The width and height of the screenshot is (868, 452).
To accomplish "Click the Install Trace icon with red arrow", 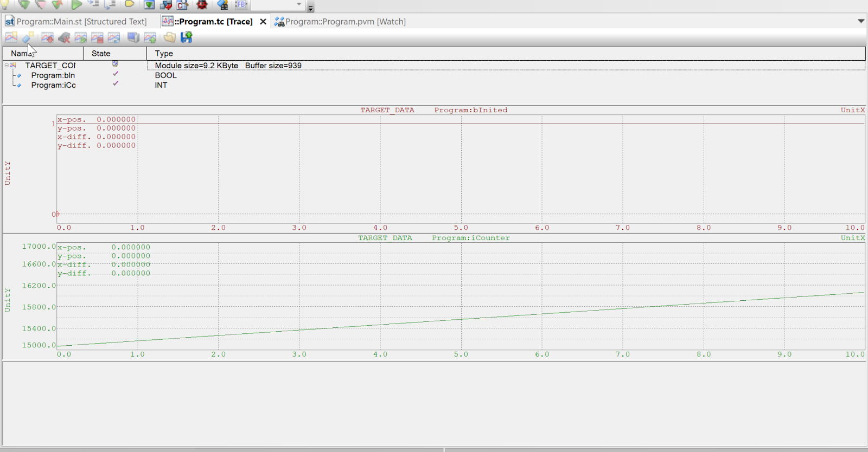I will pos(47,37).
